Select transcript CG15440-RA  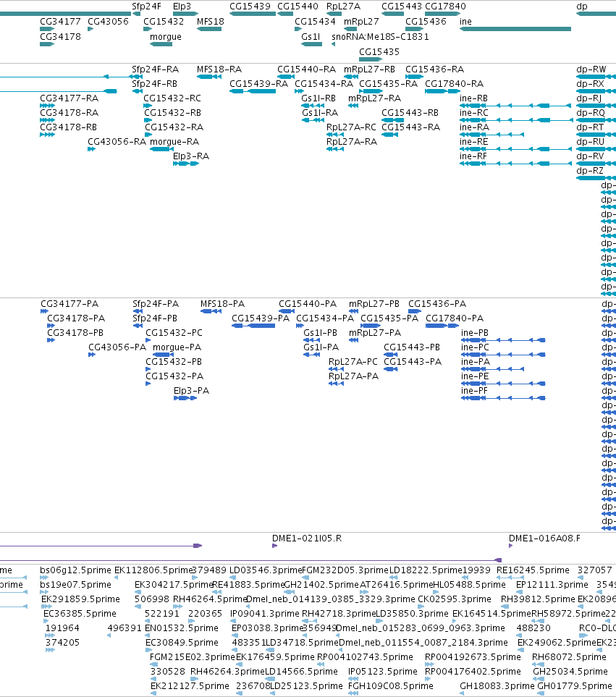pyautogui.click(x=307, y=69)
